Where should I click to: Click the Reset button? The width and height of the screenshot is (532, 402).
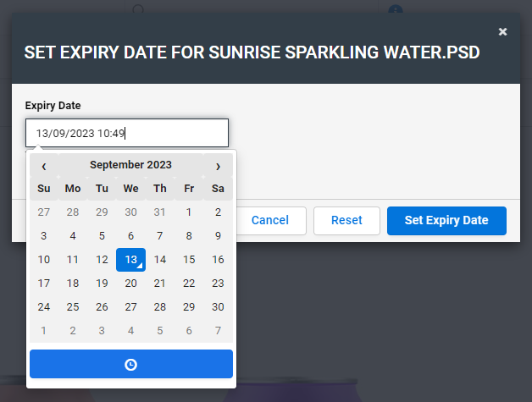click(x=346, y=221)
